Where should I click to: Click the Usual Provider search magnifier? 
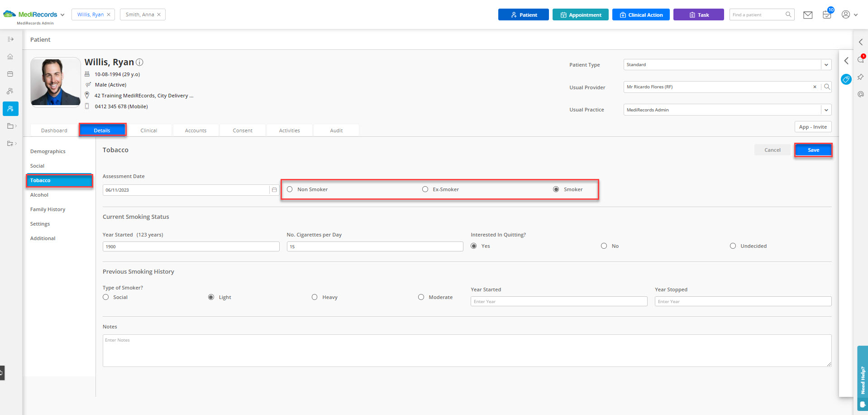pyautogui.click(x=827, y=87)
